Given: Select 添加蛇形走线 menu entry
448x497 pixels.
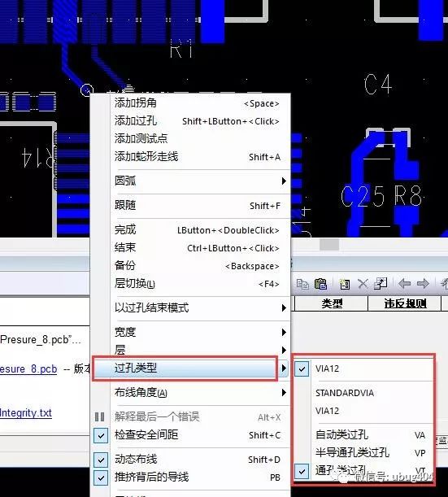Looking at the screenshot, I should click(200, 156).
